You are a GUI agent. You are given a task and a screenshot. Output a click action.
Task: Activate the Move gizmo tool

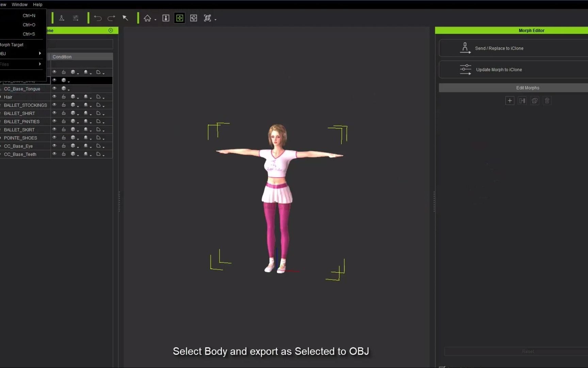[x=180, y=18]
